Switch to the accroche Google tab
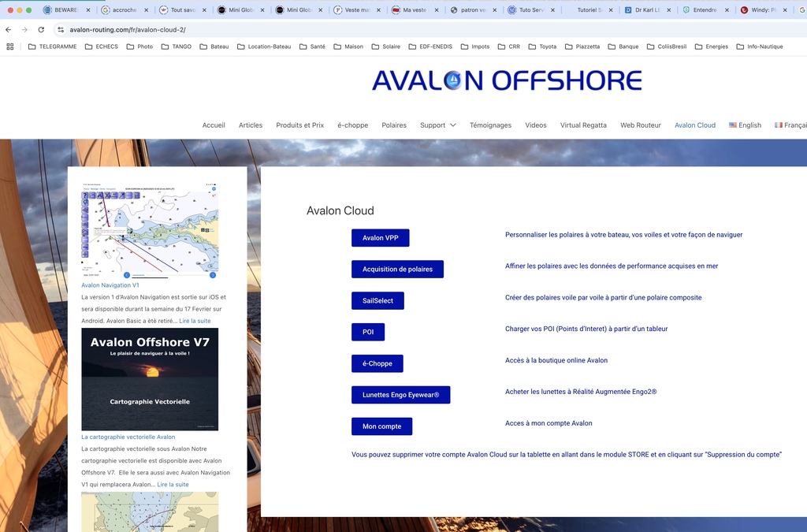Image resolution: width=807 pixels, height=532 pixels. click(x=125, y=9)
